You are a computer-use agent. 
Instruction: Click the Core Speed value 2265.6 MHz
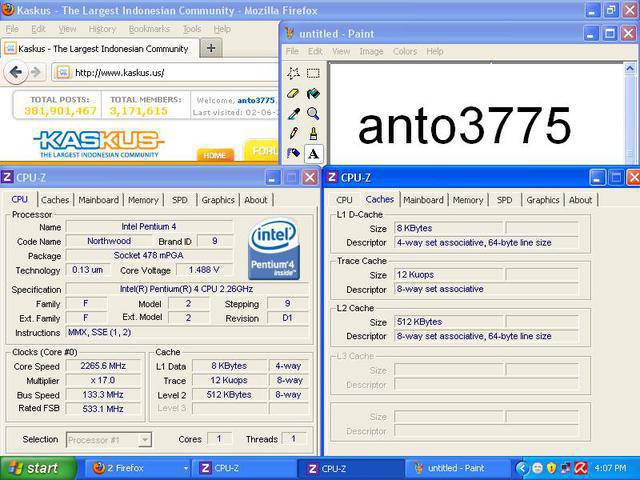click(103, 366)
